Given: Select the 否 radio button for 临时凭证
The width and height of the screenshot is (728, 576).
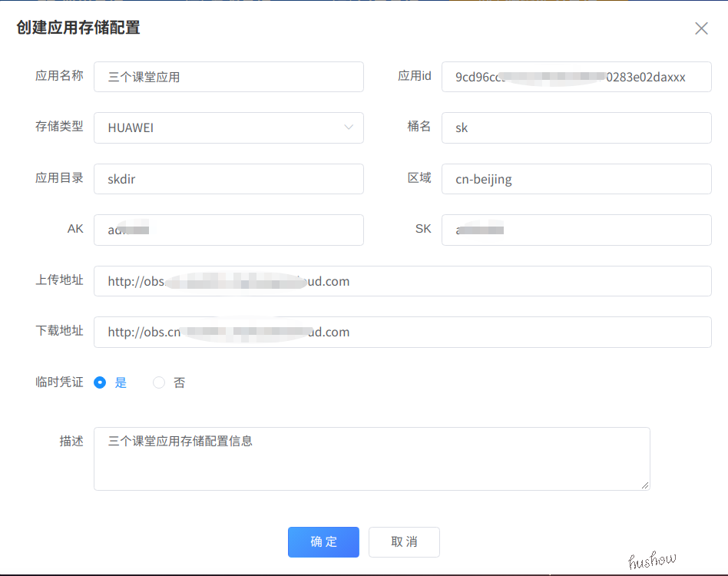Looking at the screenshot, I should coord(159,382).
